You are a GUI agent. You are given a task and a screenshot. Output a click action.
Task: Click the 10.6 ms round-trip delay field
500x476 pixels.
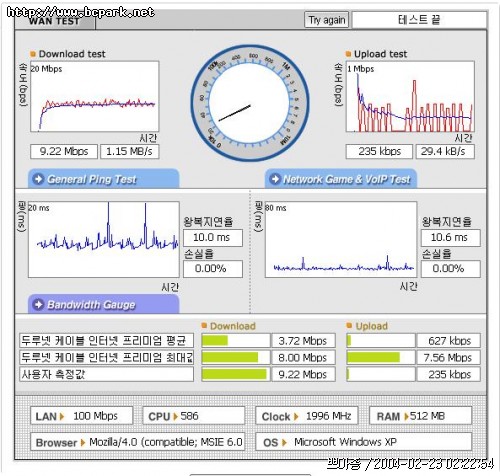pos(451,238)
